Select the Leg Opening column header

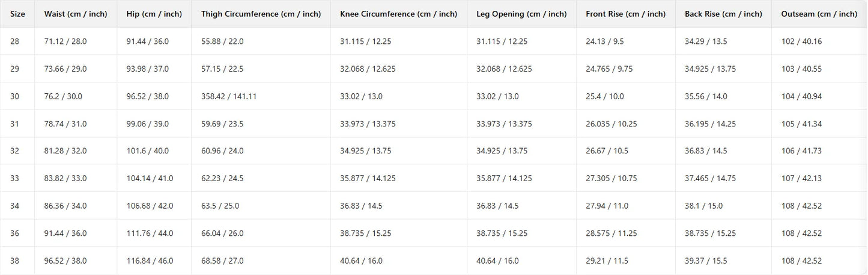pyautogui.click(x=521, y=14)
